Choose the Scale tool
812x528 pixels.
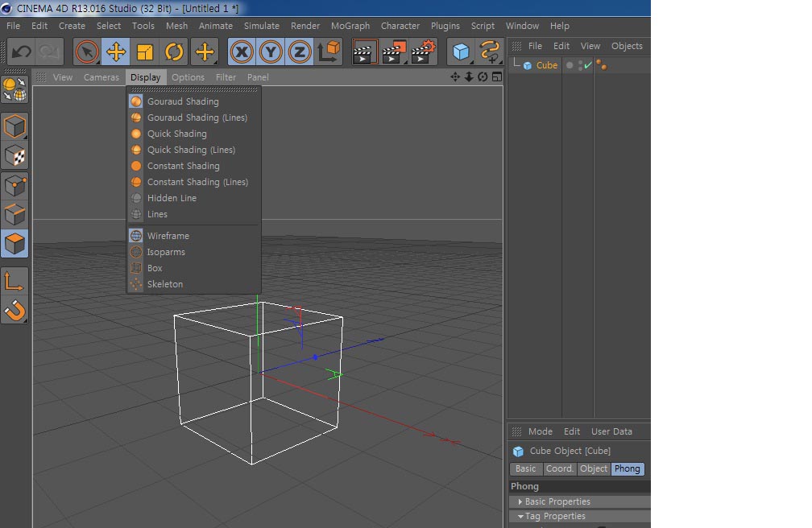click(145, 52)
